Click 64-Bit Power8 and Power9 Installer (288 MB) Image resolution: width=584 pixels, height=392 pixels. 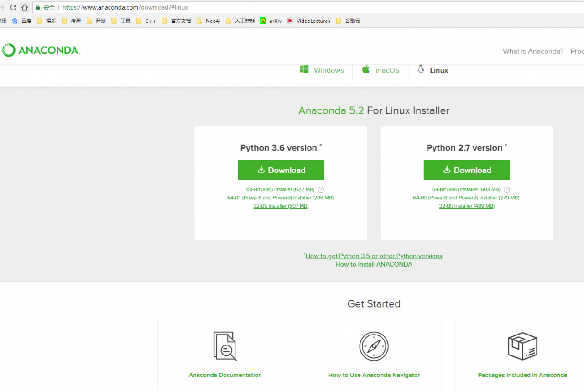point(280,198)
